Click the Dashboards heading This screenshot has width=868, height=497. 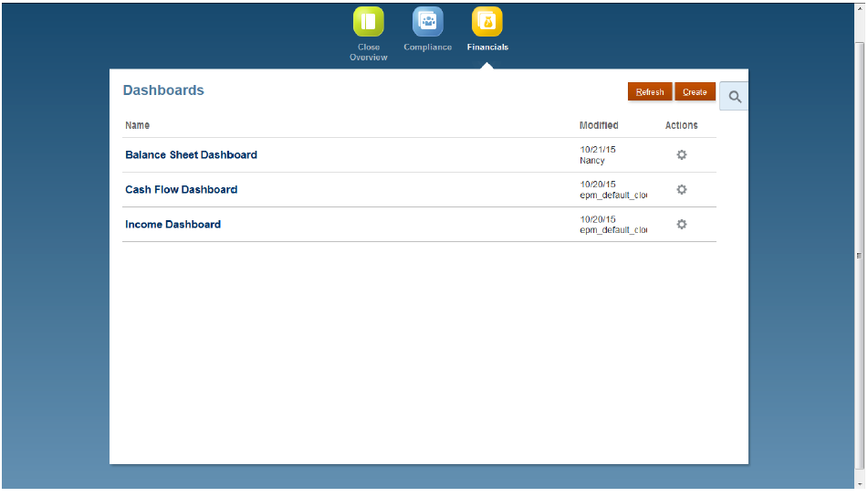(x=163, y=90)
